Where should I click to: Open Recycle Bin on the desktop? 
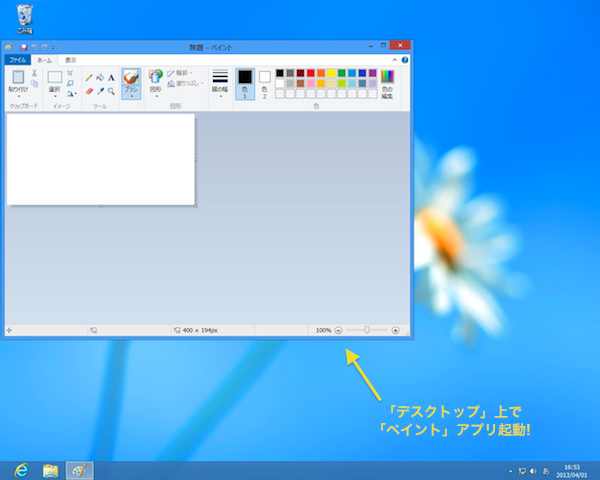pos(24,19)
